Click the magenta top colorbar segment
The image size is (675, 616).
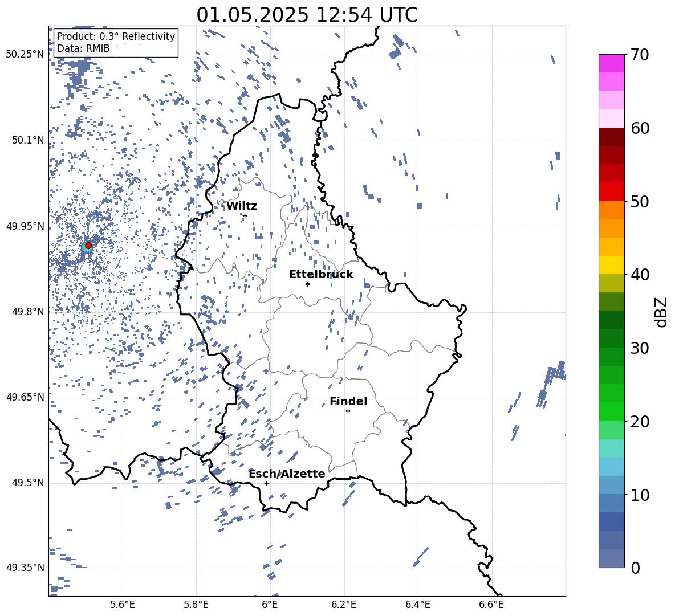click(x=611, y=63)
